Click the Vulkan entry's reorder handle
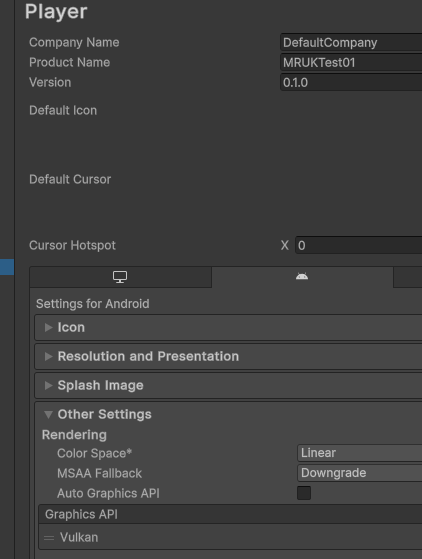 [49, 538]
